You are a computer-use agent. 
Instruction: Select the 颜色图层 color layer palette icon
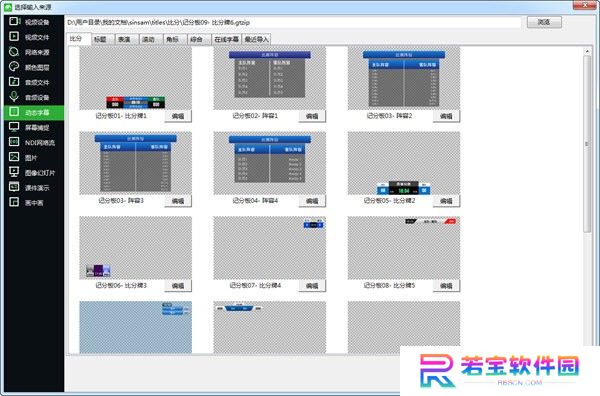point(14,67)
